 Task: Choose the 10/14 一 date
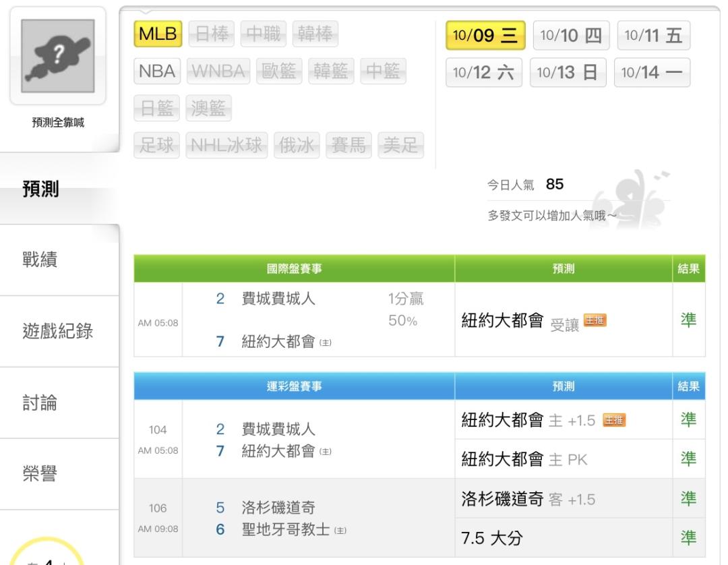(x=651, y=72)
